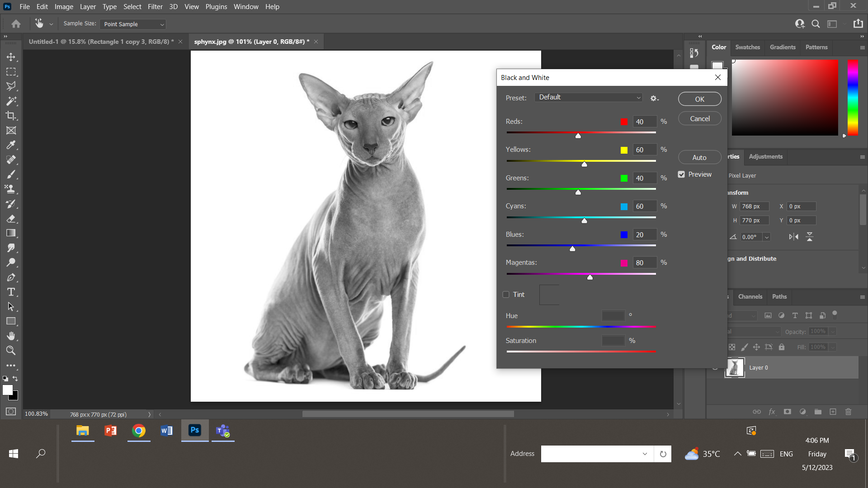Open the Filter menu

(x=155, y=7)
